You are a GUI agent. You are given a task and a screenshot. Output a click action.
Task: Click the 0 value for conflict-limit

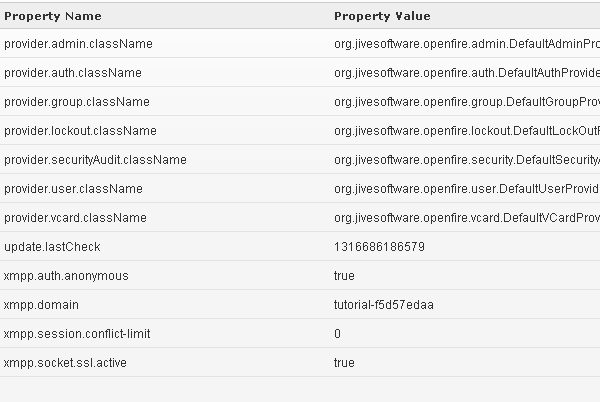point(337,334)
